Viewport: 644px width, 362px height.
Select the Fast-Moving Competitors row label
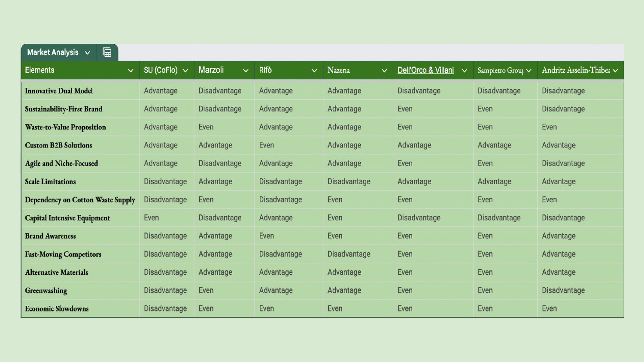tap(63, 254)
